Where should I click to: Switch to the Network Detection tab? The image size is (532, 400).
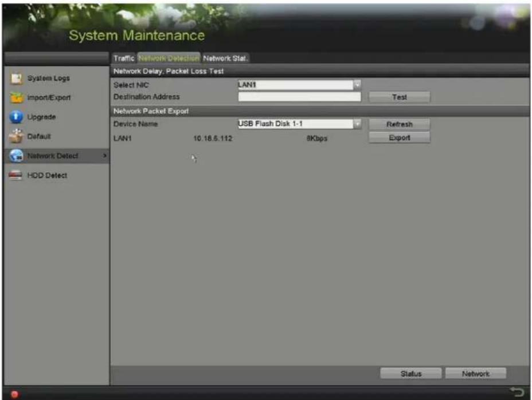pos(169,58)
